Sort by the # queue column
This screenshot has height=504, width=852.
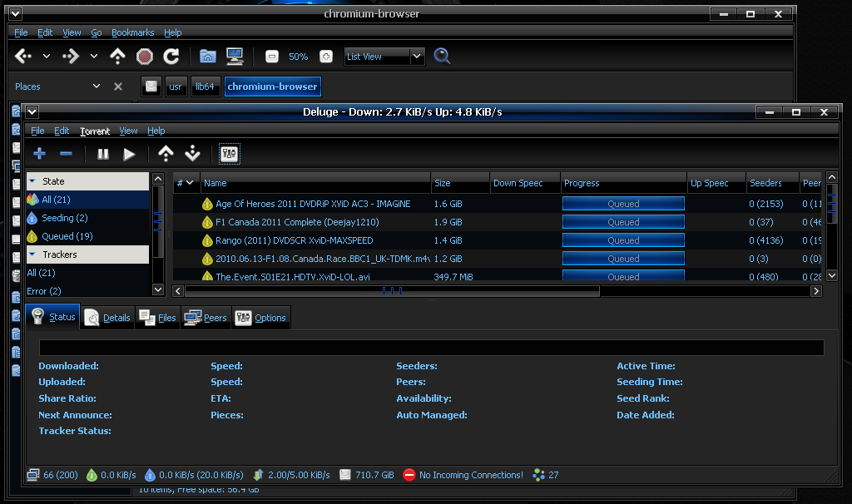click(x=186, y=183)
